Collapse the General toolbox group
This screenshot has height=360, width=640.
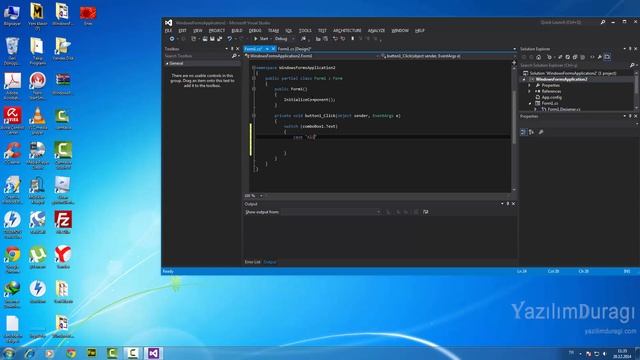click(167, 64)
